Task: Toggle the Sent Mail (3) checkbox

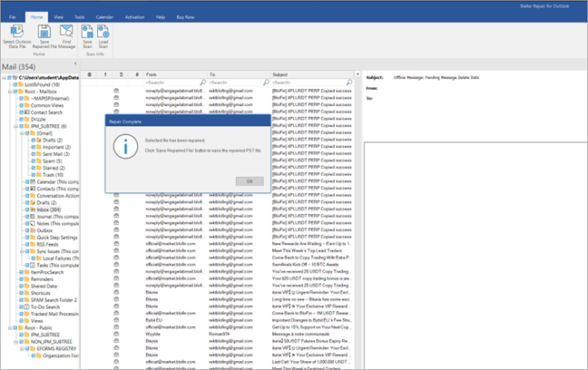Action: [x=33, y=154]
